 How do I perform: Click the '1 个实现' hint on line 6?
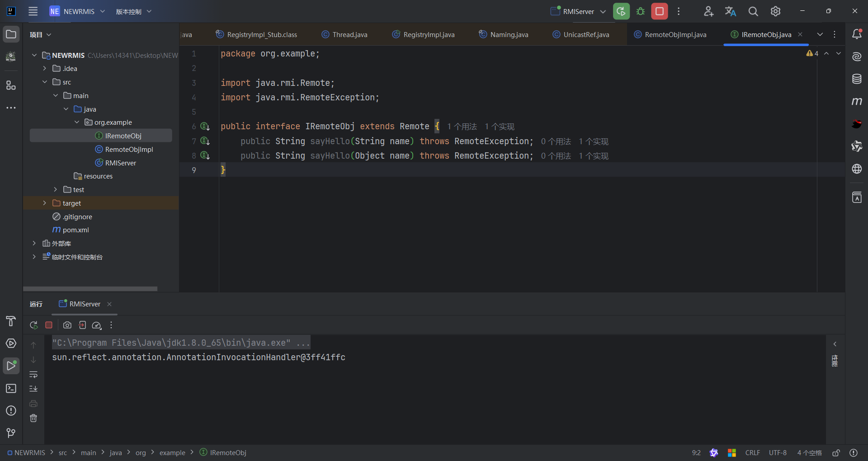pos(500,127)
